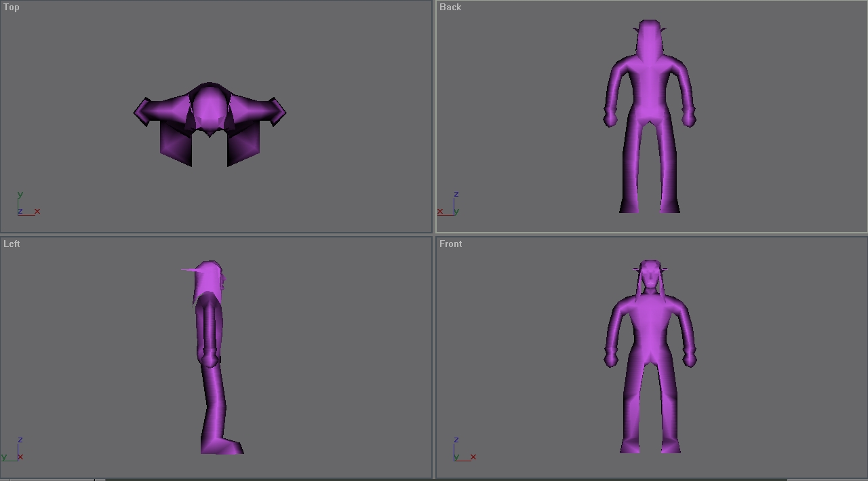Click the Top viewport label
This screenshot has width=868, height=481.
click(12, 7)
